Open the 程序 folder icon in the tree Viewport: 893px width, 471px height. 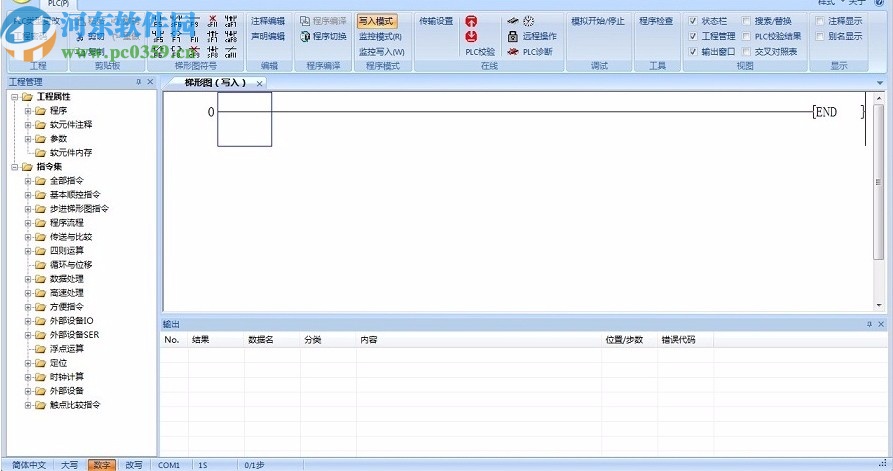(40, 110)
